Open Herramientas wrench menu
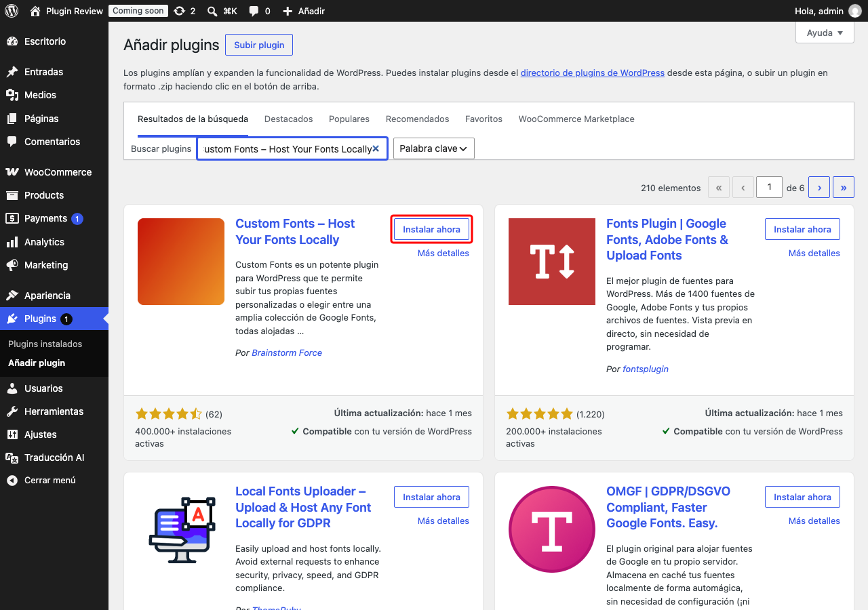This screenshot has width=868, height=610. (x=12, y=411)
